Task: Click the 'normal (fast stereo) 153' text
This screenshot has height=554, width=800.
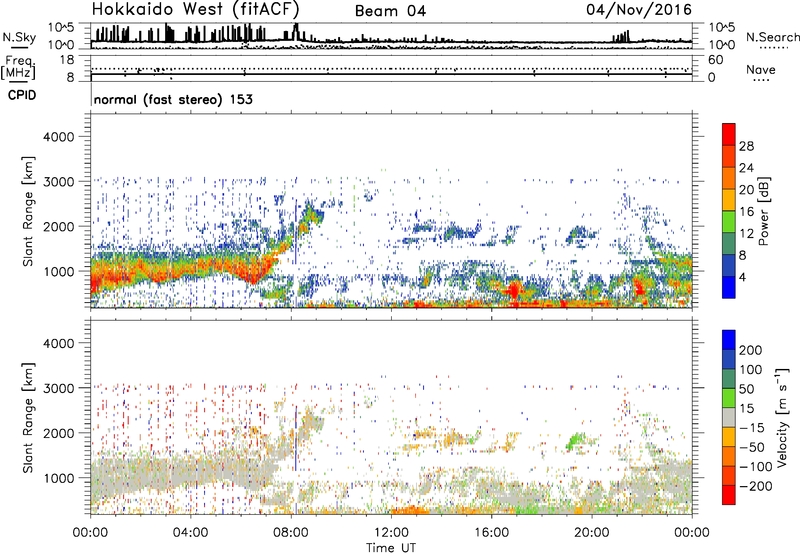Action: (x=173, y=99)
